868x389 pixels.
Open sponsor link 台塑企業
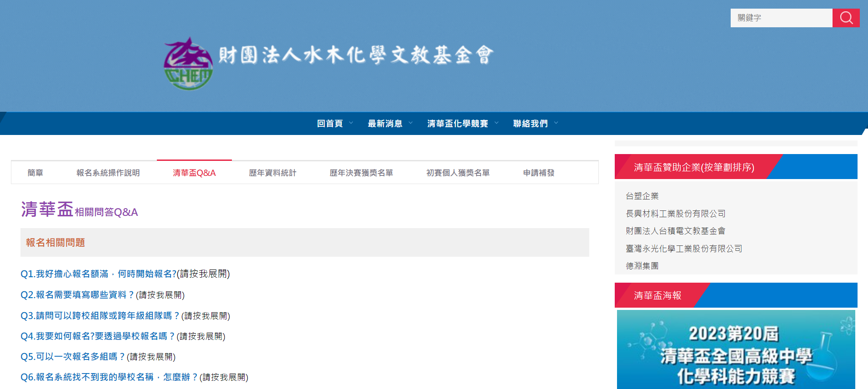click(642, 196)
